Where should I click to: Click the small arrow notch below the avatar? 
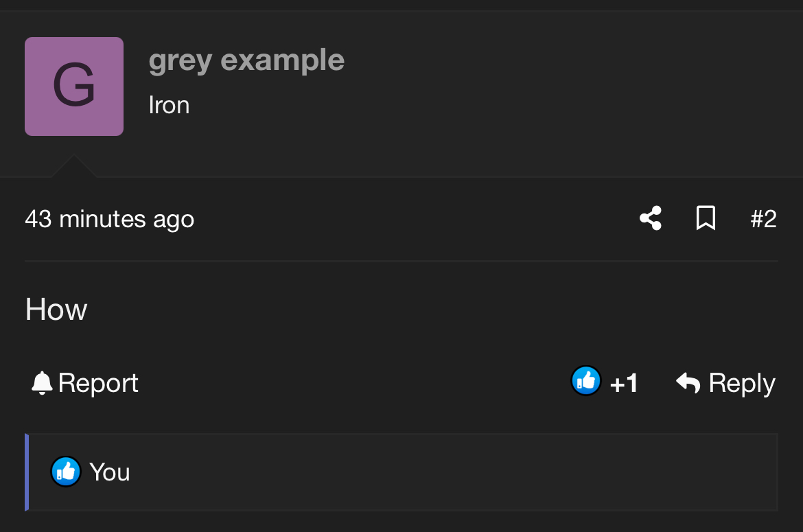coord(73,167)
